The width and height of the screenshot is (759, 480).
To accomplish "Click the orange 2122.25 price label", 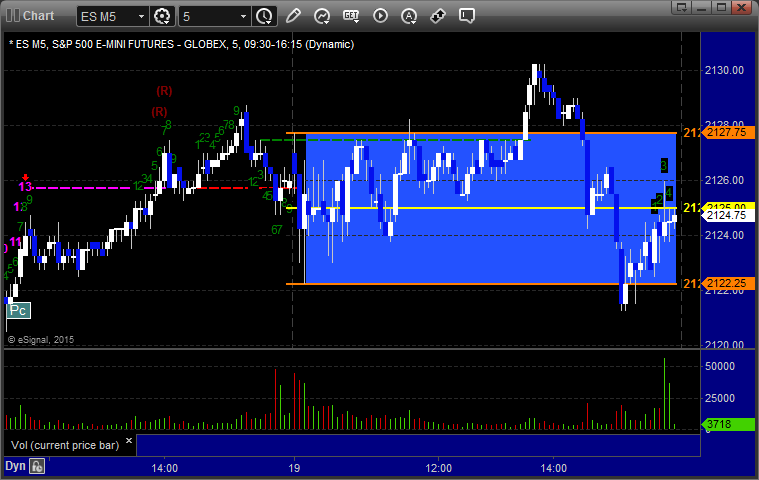I will [728, 283].
